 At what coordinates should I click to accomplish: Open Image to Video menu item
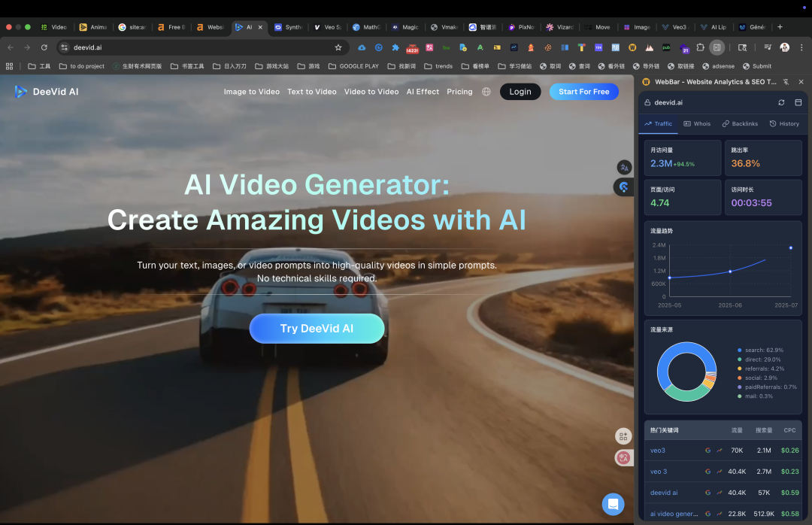252,92
